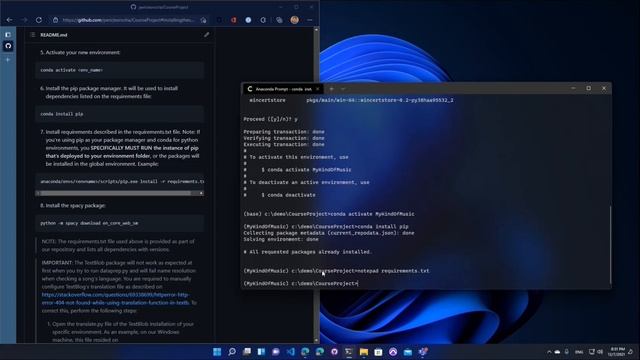This screenshot has width=640, height=360.
Task: Open the browser settings and more menu
Action: [310, 20]
